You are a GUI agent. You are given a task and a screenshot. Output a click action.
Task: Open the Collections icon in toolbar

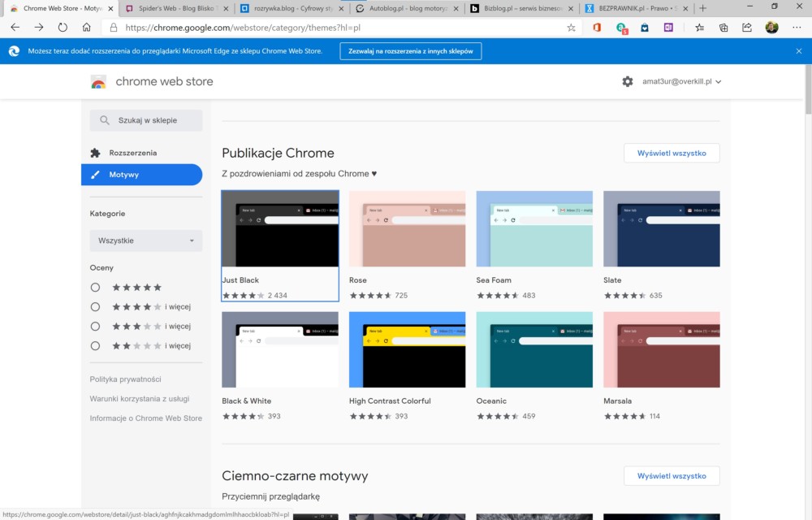723,28
